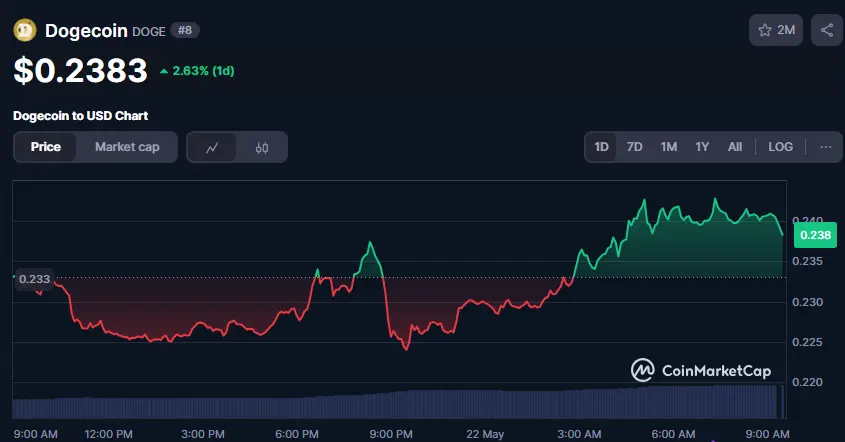Switch to candlestick chart view icon

[x=262, y=147]
